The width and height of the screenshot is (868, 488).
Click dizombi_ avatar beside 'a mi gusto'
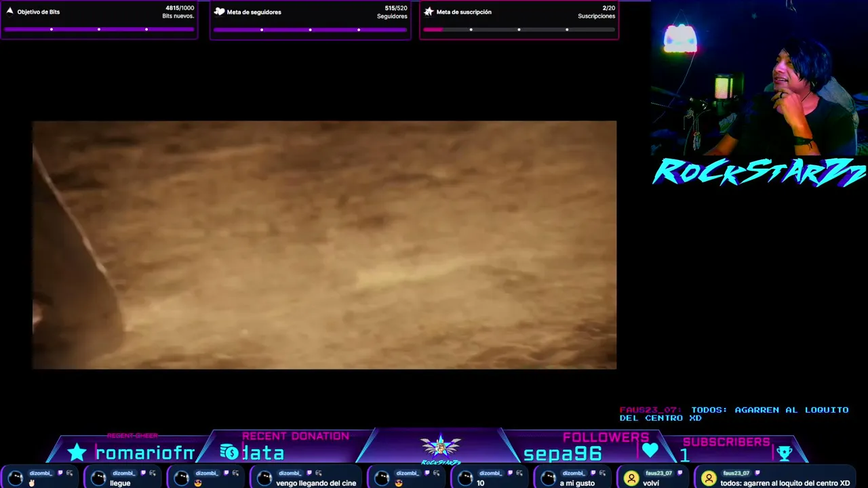[x=548, y=479]
